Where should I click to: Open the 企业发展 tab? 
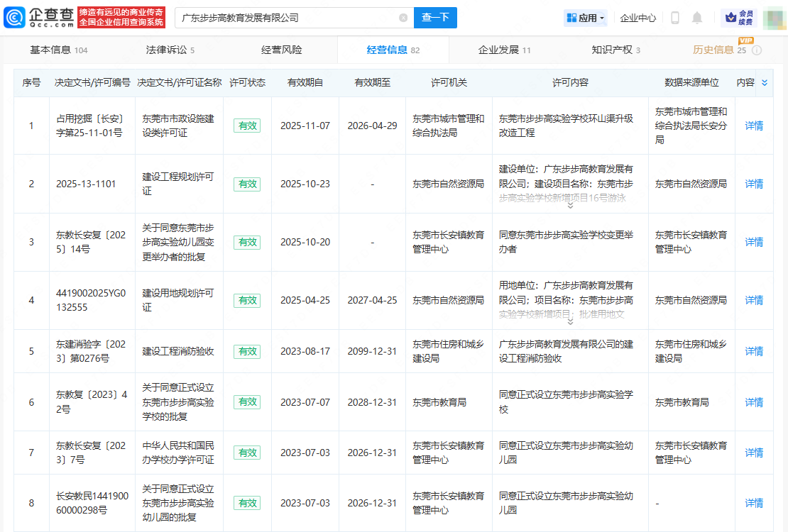click(504, 50)
